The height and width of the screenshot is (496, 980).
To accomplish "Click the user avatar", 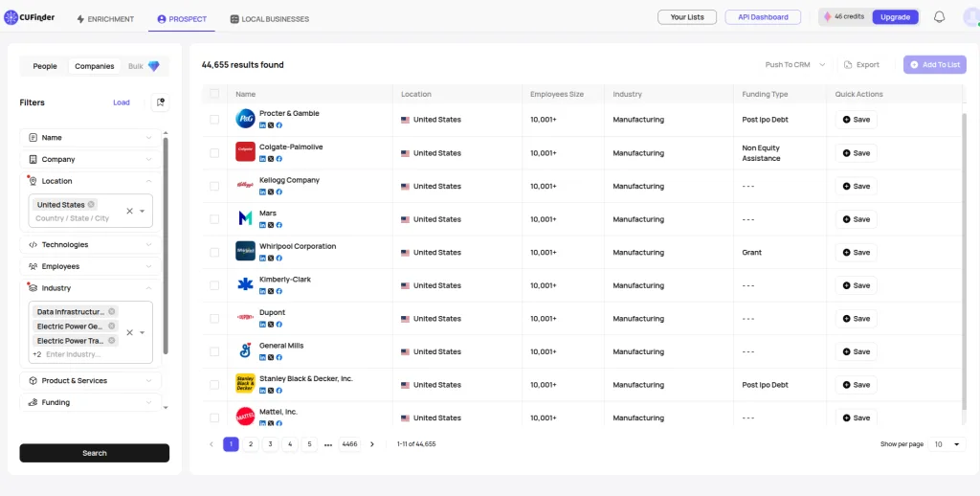I will coord(970,17).
